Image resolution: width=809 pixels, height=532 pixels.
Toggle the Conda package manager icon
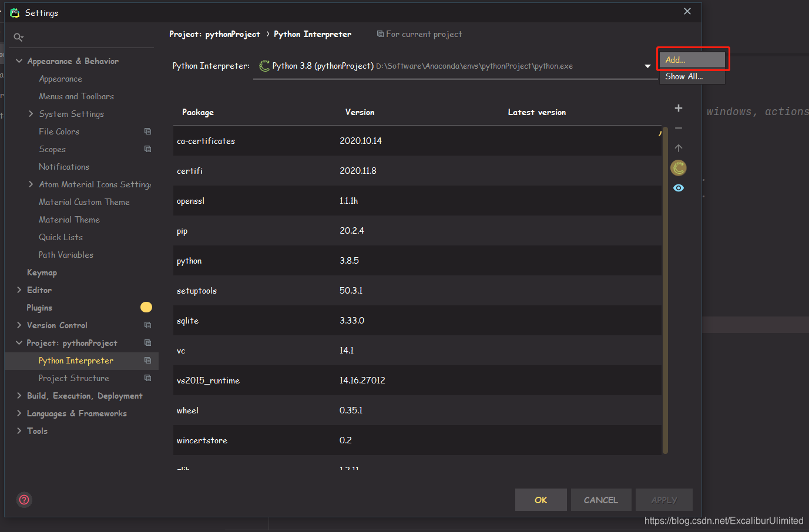point(679,168)
